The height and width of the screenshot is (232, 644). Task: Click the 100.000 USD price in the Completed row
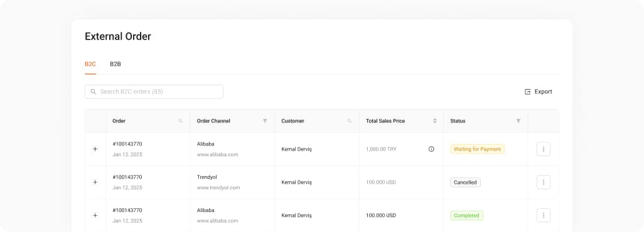click(381, 215)
